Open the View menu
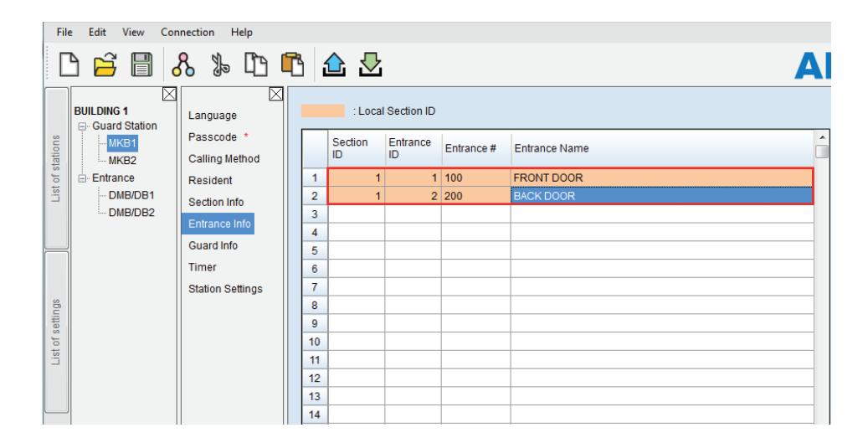Screen dimensions: 868x448 (133, 32)
